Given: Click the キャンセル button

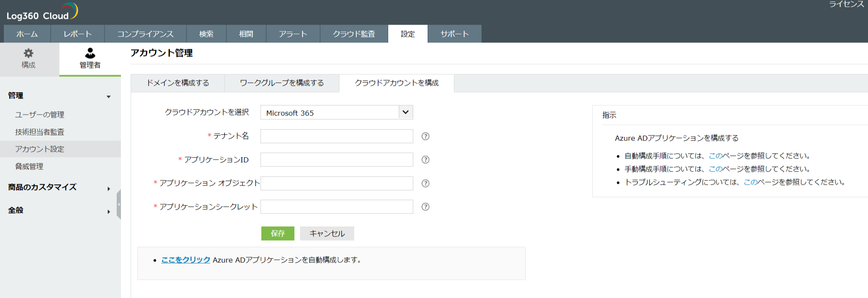Looking at the screenshot, I should tap(327, 233).
